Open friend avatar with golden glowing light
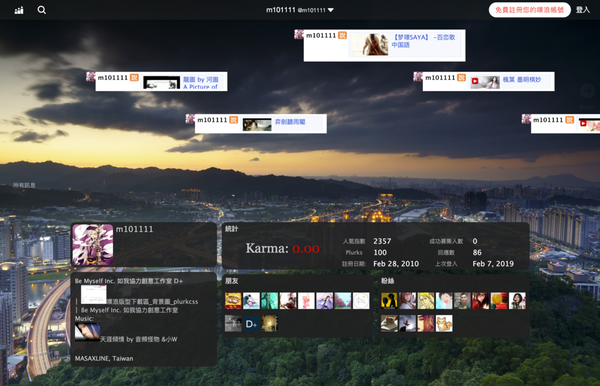This screenshot has height=386, width=600. click(270, 324)
